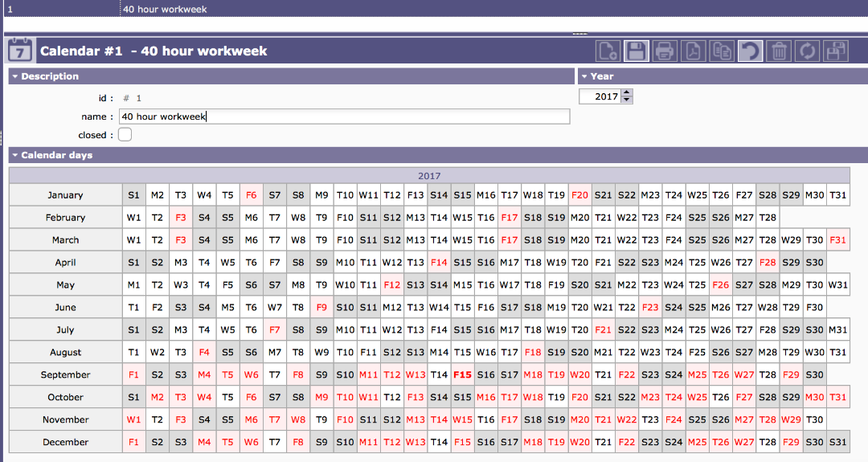Collapse the Description section
This screenshot has width=868, height=462.
click(x=14, y=76)
